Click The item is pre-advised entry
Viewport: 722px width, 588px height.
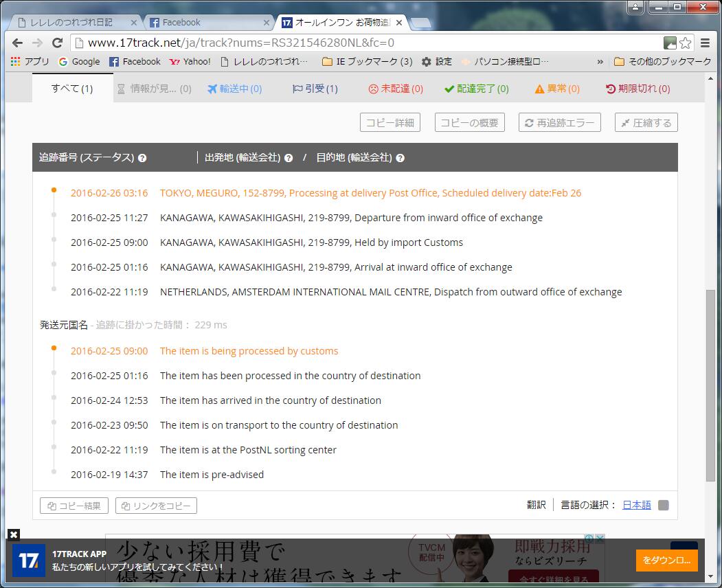(212, 475)
